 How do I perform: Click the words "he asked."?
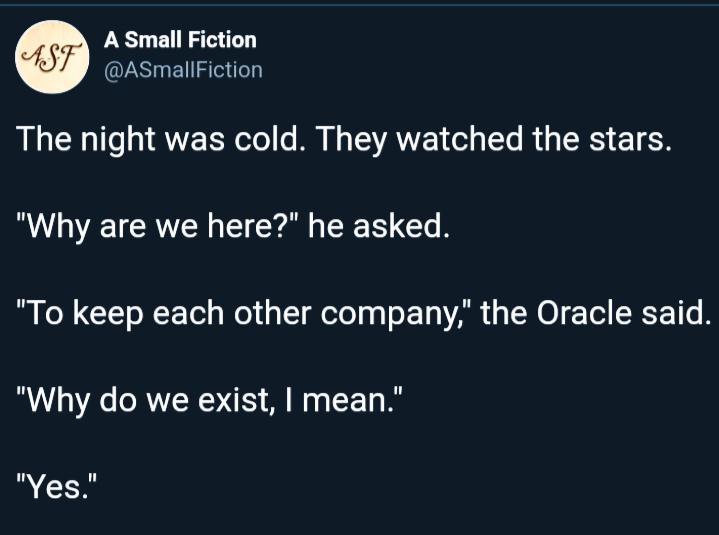click(x=379, y=226)
